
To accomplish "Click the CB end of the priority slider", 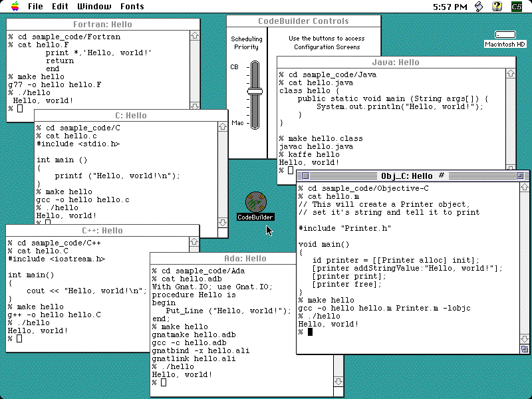I will pyautogui.click(x=235, y=67).
